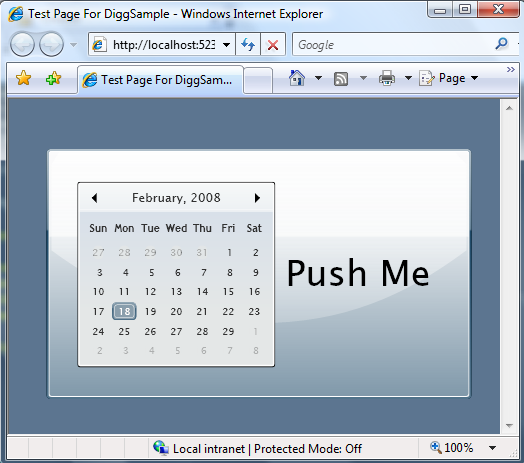This screenshot has width=524, height=463.
Task: Expand the address bar history dropdown
Action: coord(226,45)
